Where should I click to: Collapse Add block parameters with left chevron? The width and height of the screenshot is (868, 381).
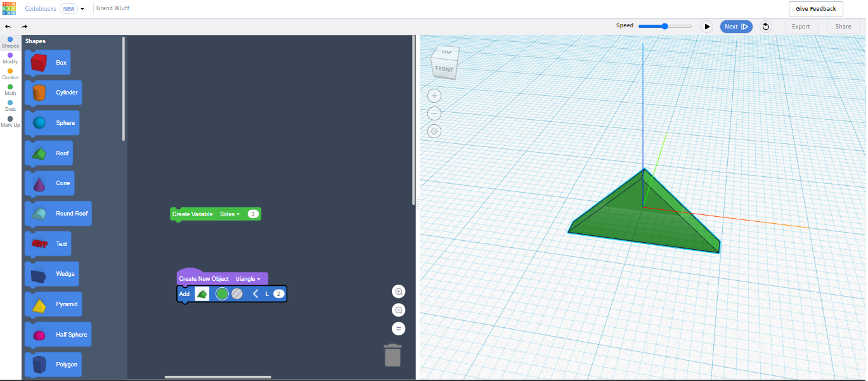[x=256, y=294]
